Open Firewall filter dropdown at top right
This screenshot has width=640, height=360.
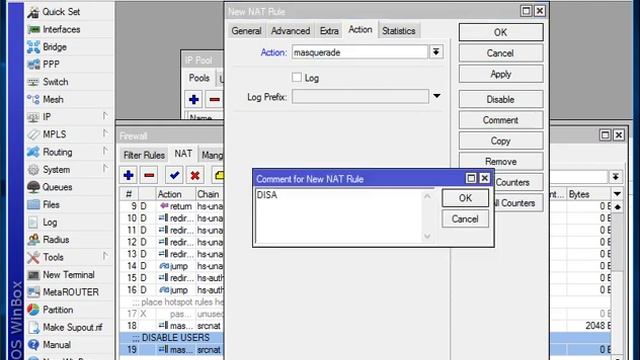(x=616, y=177)
